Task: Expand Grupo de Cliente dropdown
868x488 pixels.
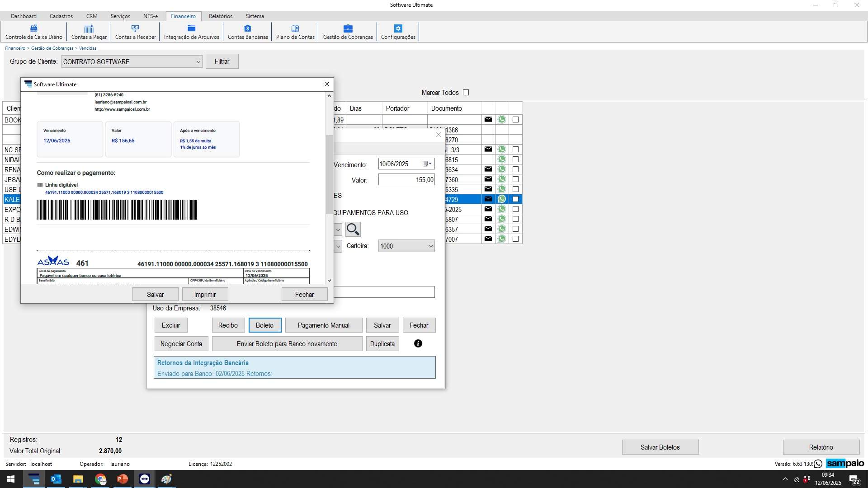Action: pyautogui.click(x=198, y=62)
